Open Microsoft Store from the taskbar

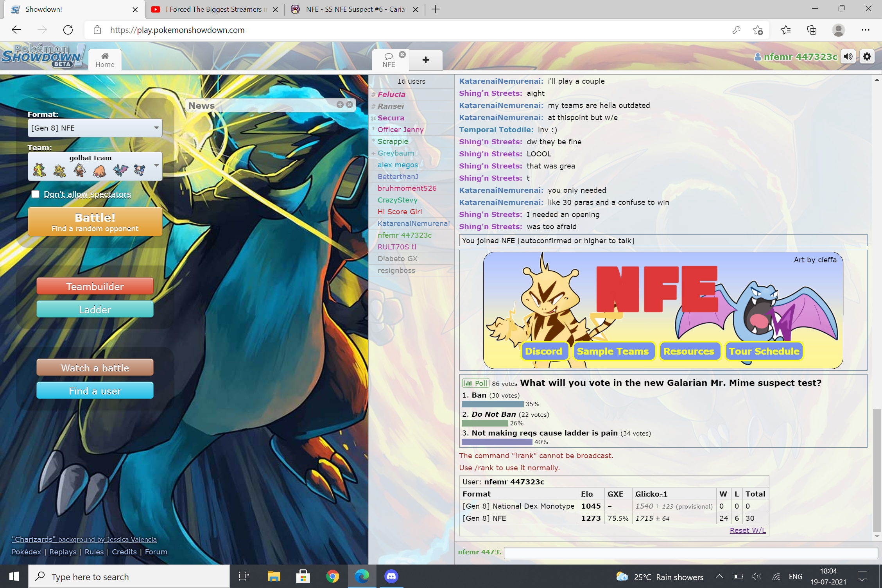tap(303, 576)
